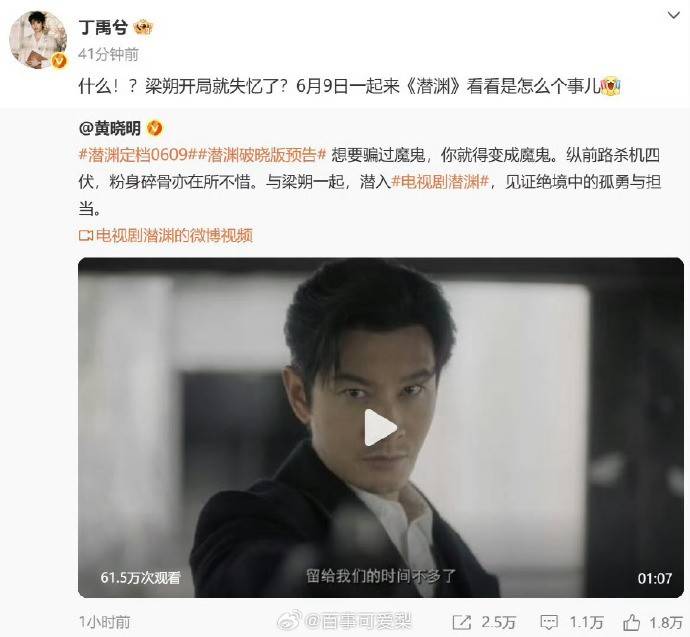This screenshot has height=637, width=690.
Task: Click the comment bubble icon
Action: click(549, 622)
